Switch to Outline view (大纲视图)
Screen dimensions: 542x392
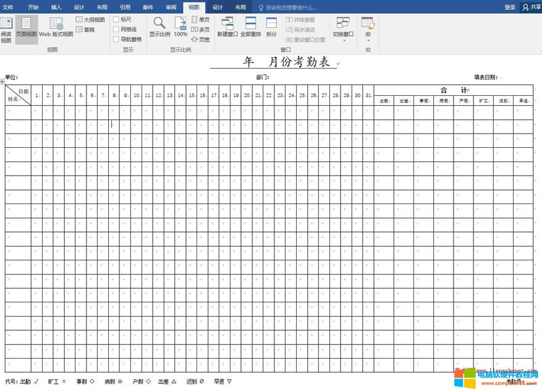(x=90, y=20)
